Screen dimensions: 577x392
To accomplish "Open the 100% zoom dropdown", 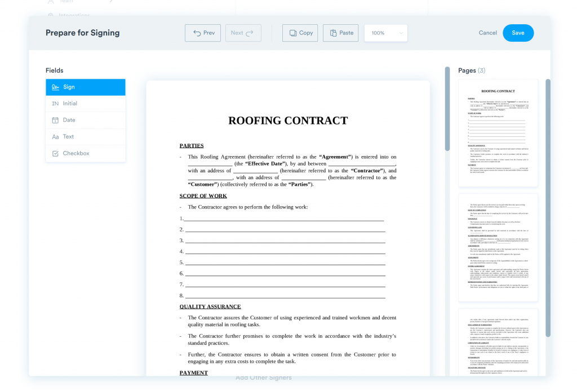I will pos(385,33).
